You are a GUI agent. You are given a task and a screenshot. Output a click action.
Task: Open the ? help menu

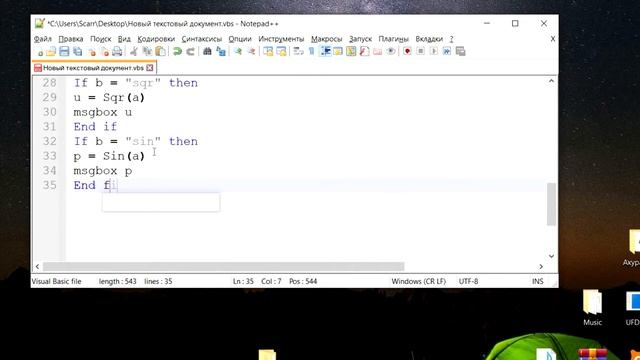pyautogui.click(x=451, y=39)
